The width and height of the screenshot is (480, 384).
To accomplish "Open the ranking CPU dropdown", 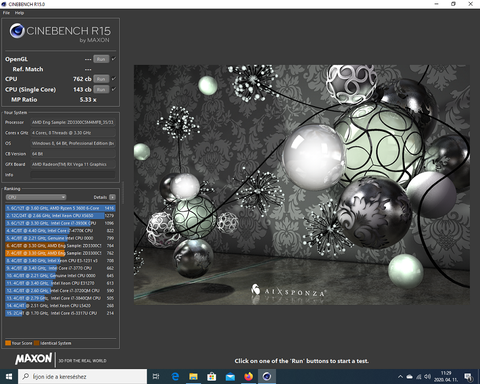I will pos(36,197).
